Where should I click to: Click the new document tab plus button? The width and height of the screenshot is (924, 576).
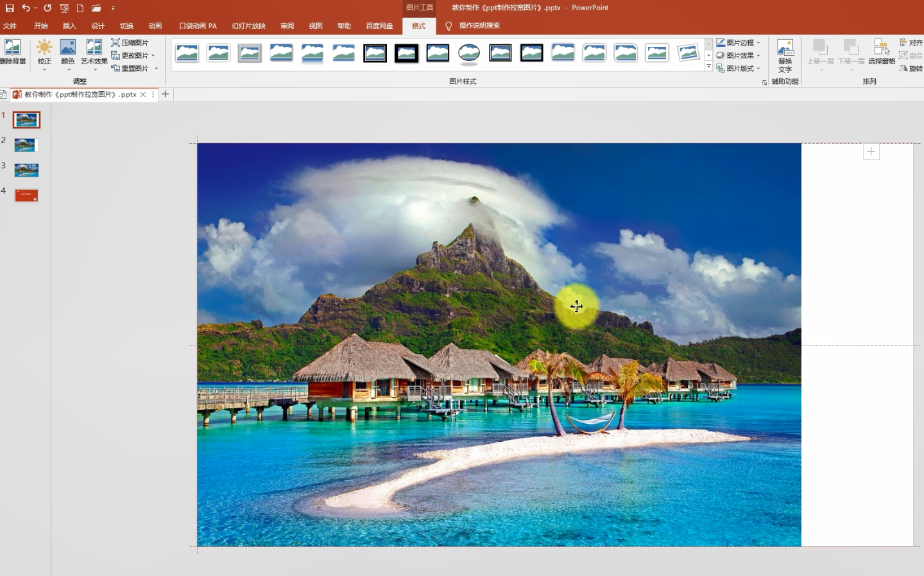click(x=166, y=94)
